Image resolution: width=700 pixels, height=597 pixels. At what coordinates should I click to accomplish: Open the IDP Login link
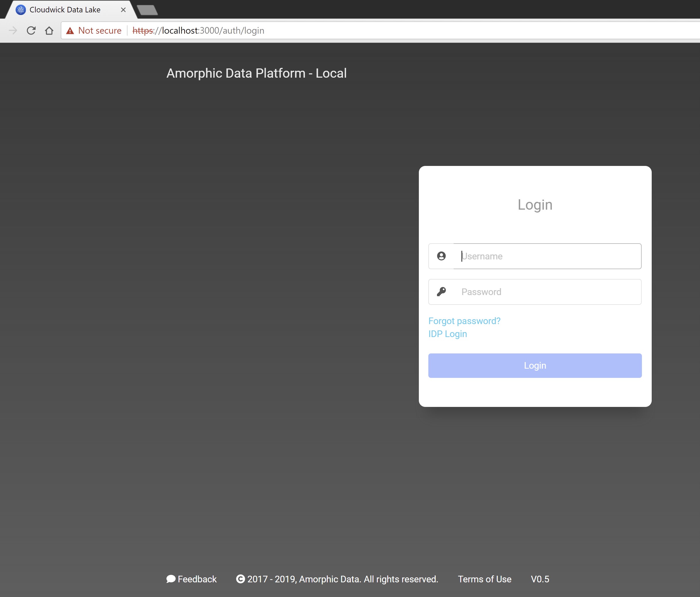coord(447,334)
